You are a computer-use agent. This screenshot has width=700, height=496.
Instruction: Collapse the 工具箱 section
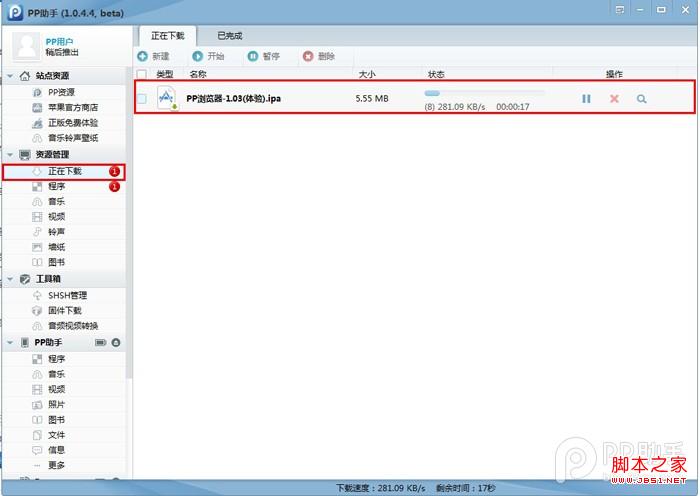pyautogui.click(x=10, y=279)
